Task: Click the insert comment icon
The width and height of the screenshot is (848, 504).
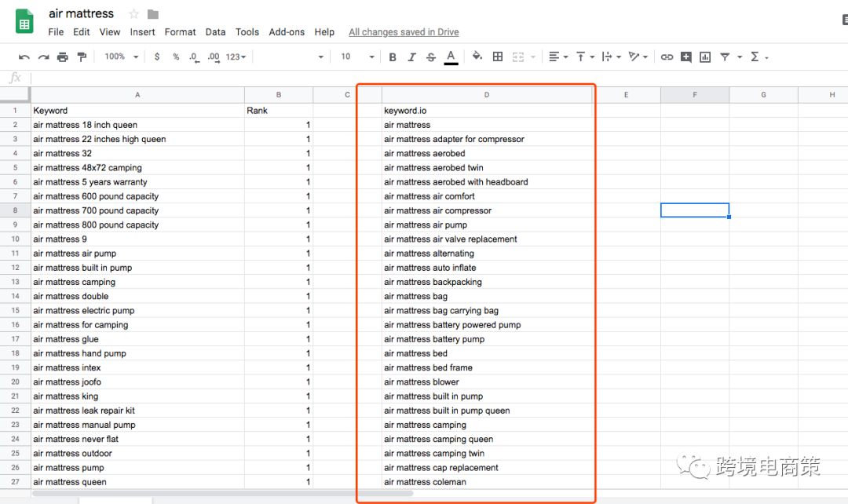Action: (686, 57)
